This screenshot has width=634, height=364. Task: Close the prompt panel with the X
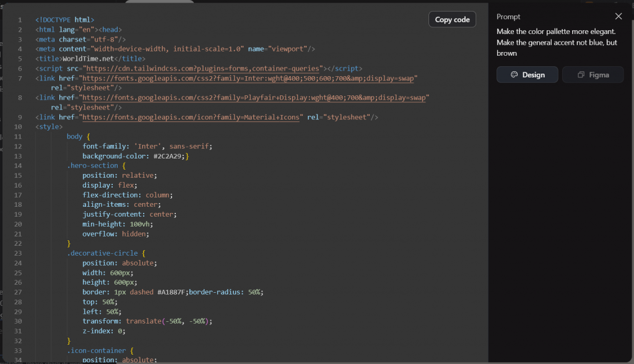coord(619,16)
